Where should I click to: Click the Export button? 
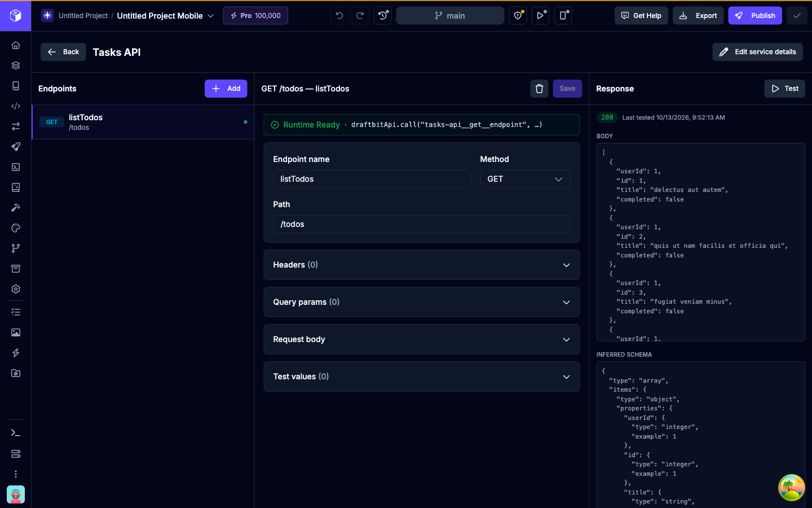(x=698, y=16)
